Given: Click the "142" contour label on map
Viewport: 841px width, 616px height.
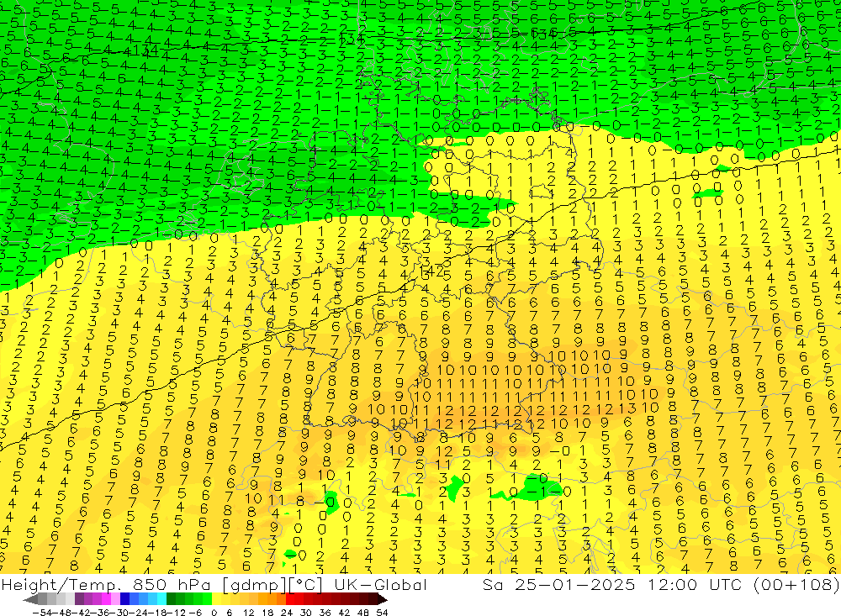Looking at the screenshot, I should [x=432, y=271].
